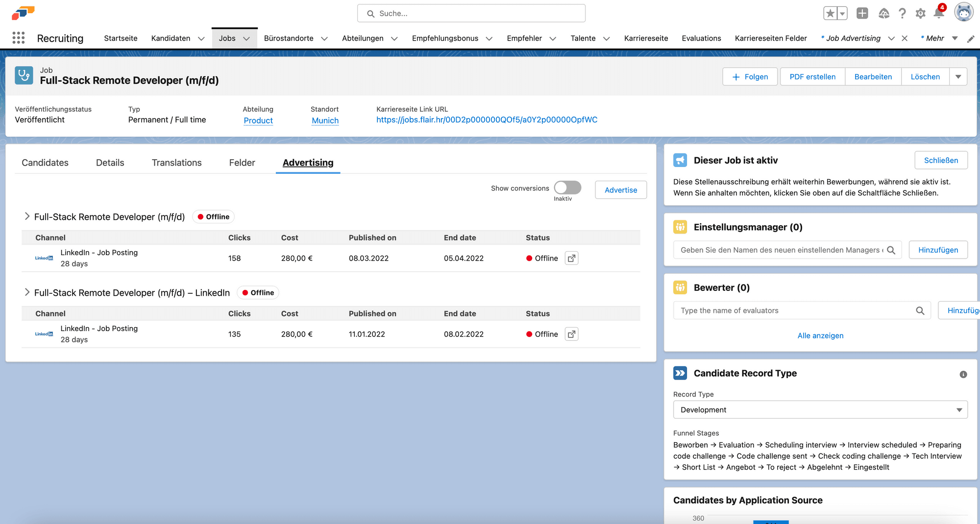Open the App Launcher grid icon

click(19, 38)
